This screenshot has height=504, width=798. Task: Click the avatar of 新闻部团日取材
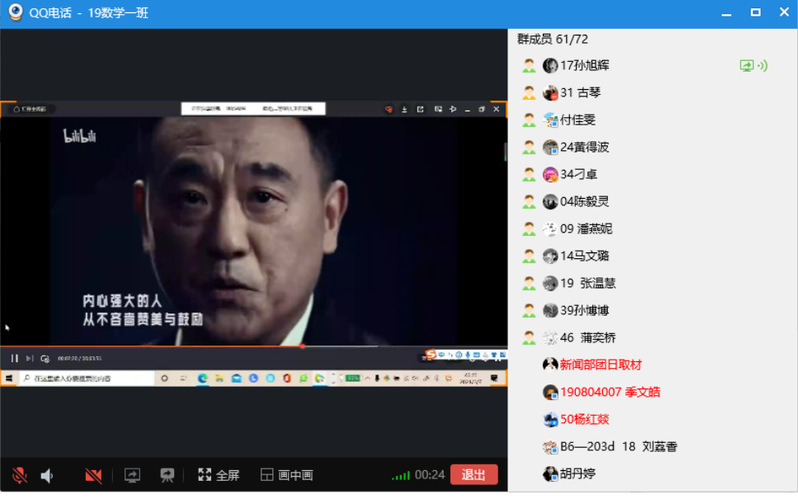coord(550,365)
